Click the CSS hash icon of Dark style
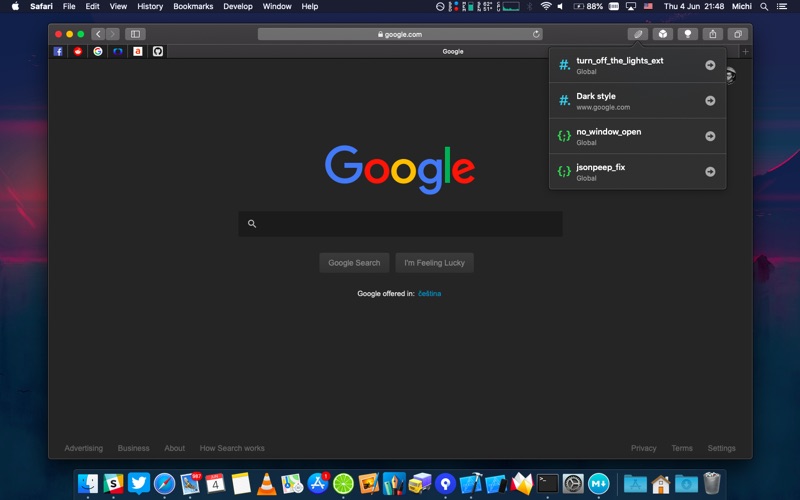The width and height of the screenshot is (800, 500). click(564, 101)
